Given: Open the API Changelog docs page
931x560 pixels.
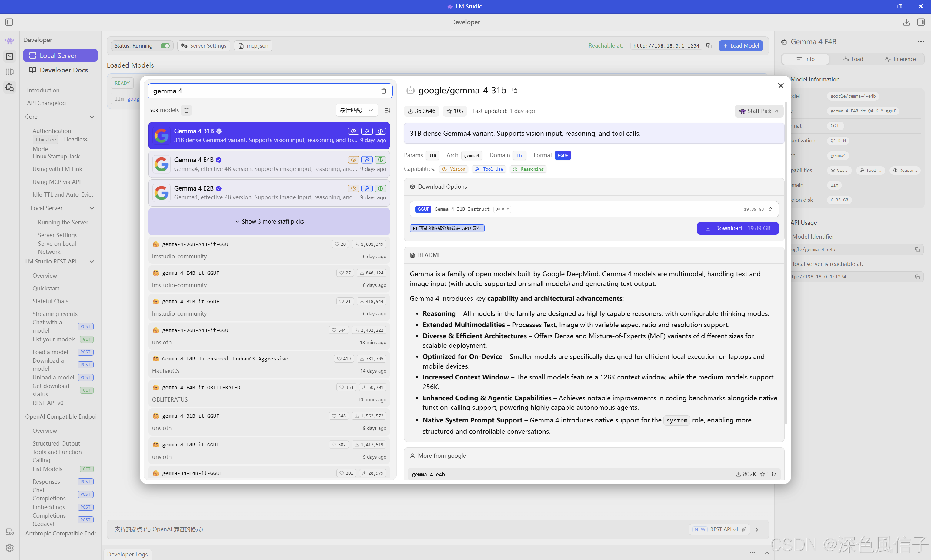Looking at the screenshot, I should [46, 103].
